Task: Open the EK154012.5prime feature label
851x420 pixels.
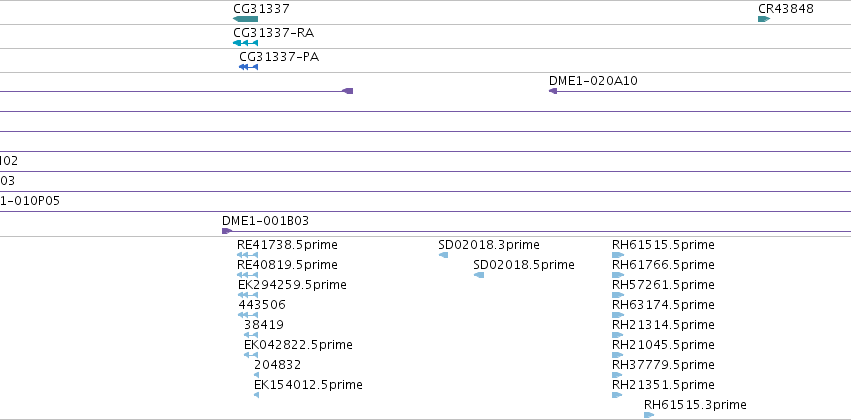Action: (x=308, y=385)
